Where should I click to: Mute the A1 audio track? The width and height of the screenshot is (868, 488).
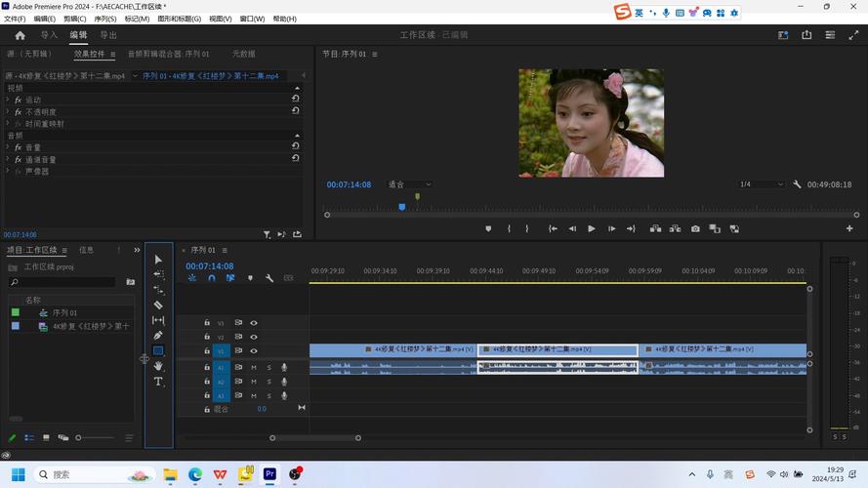coord(254,367)
